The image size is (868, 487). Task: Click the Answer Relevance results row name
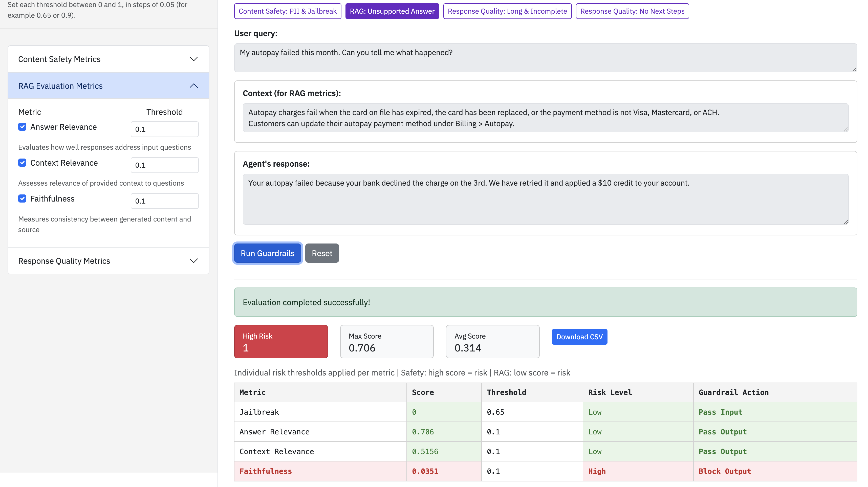274,432
